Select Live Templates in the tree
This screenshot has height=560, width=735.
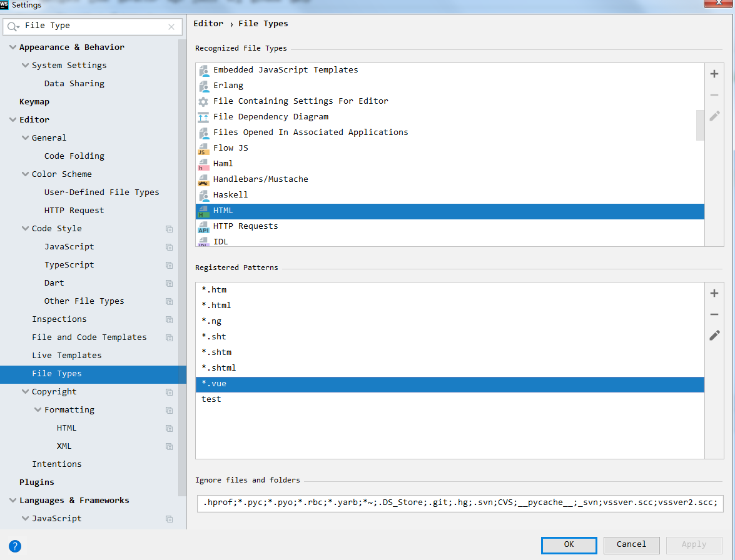(x=66, y=356)
